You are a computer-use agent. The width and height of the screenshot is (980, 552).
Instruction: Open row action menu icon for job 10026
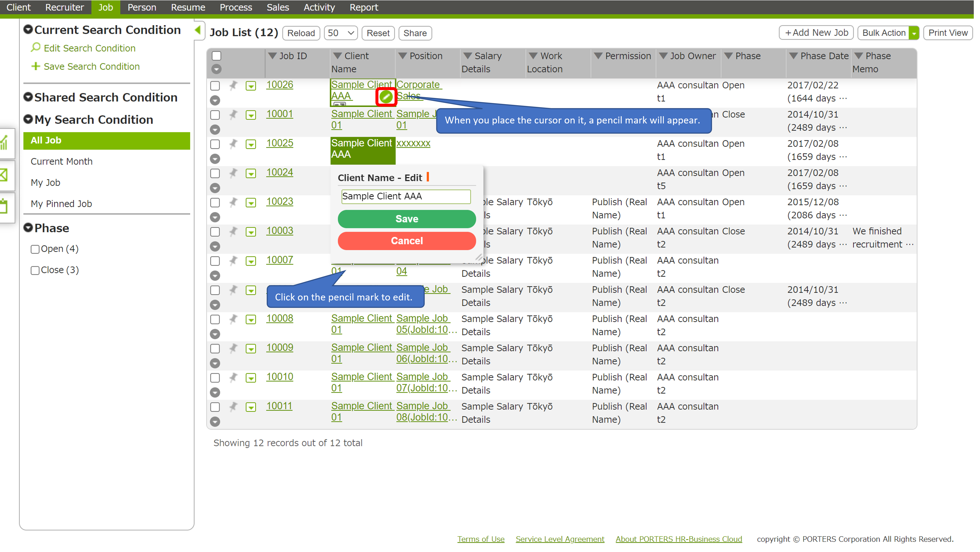251,86
